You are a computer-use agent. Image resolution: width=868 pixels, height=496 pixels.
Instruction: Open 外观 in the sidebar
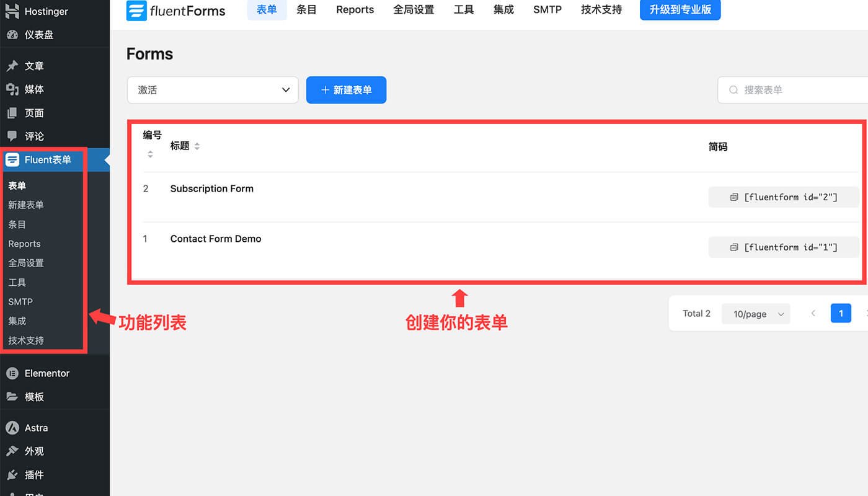point(34,451)
